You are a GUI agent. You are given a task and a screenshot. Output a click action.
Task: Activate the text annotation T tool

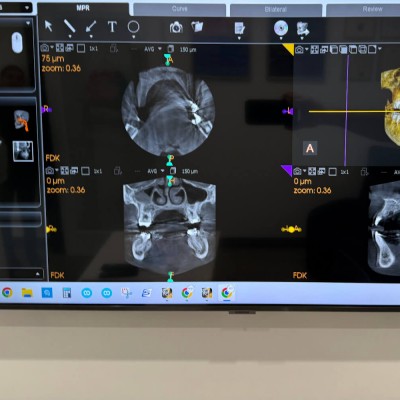click(x=112, y=27)
